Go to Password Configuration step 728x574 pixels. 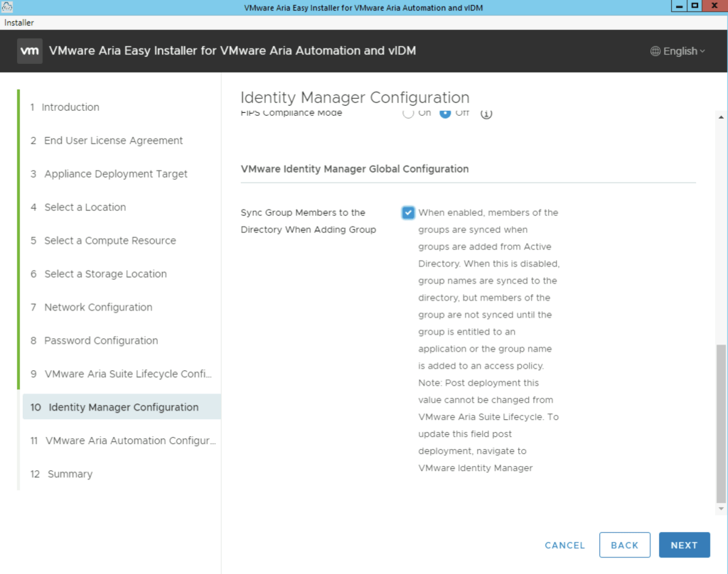click(x=95, y=340)
